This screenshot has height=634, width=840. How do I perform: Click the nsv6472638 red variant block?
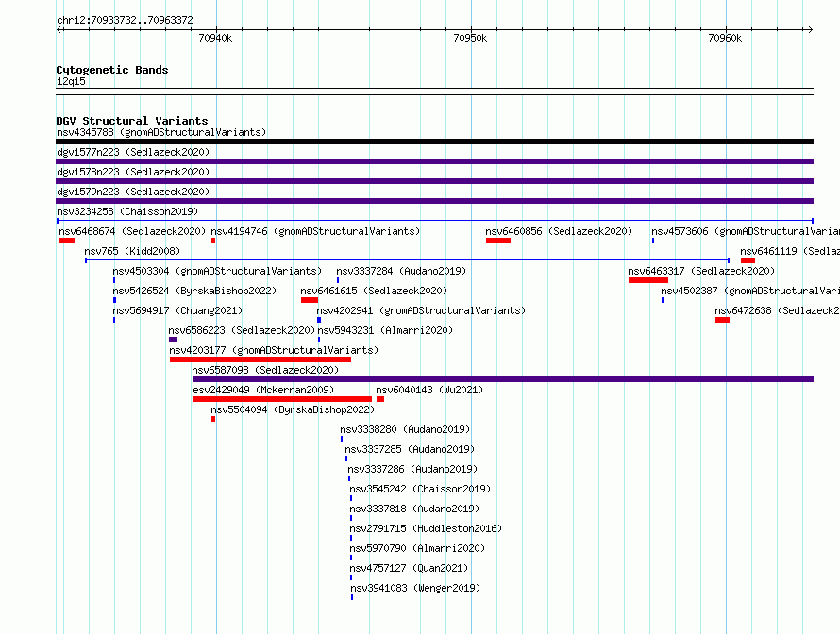pyautogui.click(x=722, y=320)
